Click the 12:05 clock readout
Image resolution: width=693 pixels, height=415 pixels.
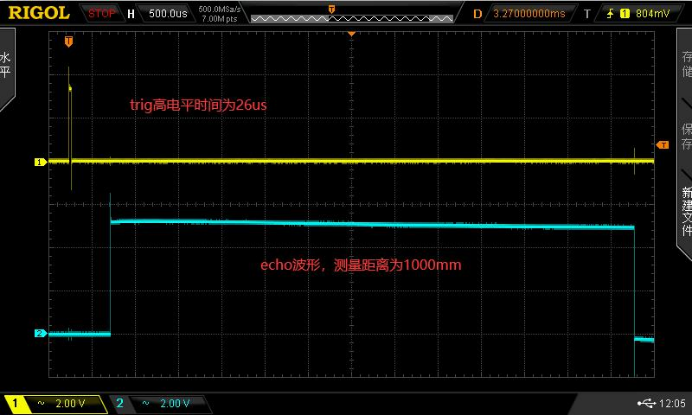coord(672,403)
